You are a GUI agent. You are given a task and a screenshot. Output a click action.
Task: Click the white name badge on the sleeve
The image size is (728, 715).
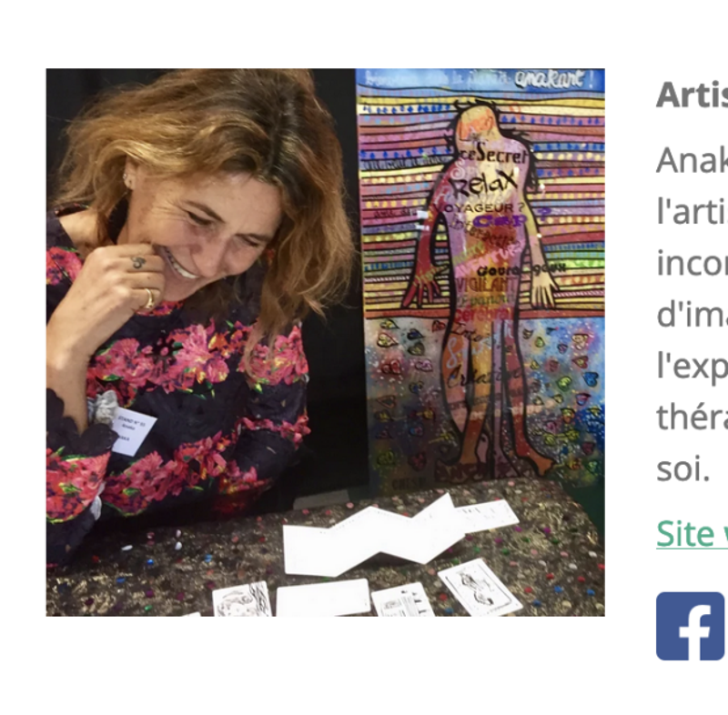coord(133,431)
